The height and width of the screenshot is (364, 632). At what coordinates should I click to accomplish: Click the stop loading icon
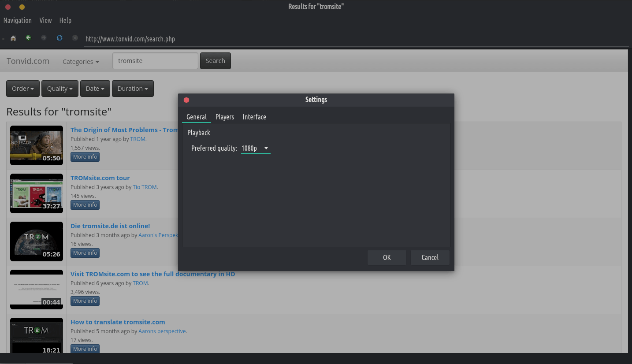coord(75,38)
